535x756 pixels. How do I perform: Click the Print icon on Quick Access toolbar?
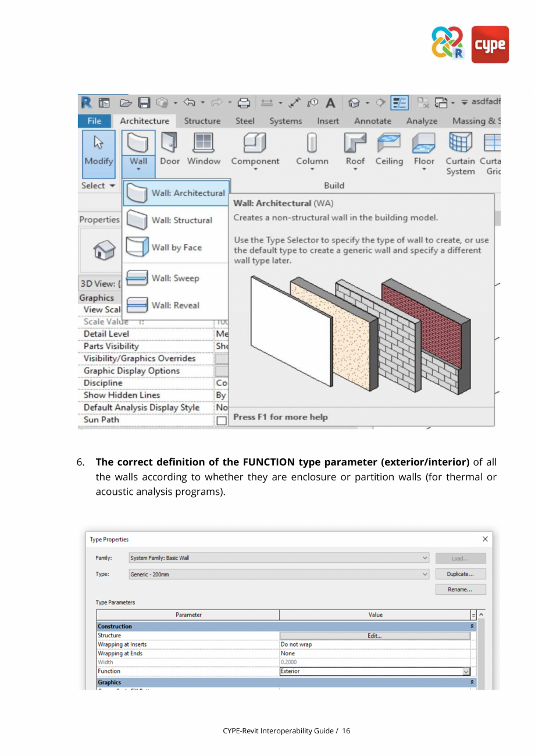click(x=244, y=102)
